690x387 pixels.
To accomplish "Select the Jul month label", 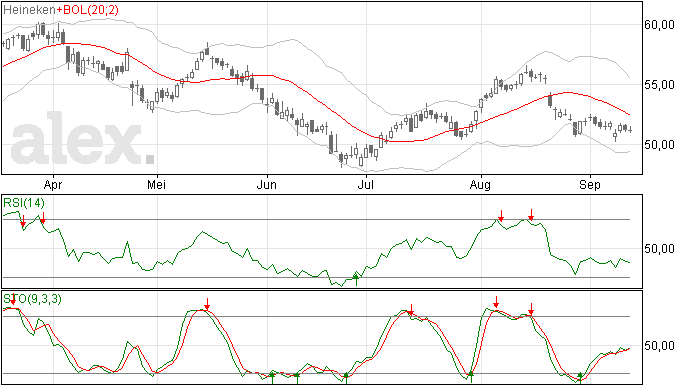I will [x=365, y=185].
